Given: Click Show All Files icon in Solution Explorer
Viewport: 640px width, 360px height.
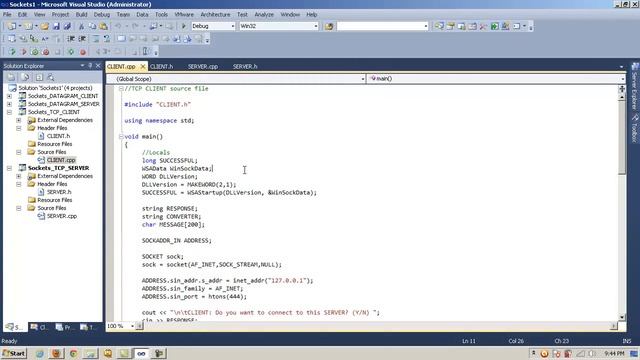Looking at the screenshot, I should (x=25, y=77).
